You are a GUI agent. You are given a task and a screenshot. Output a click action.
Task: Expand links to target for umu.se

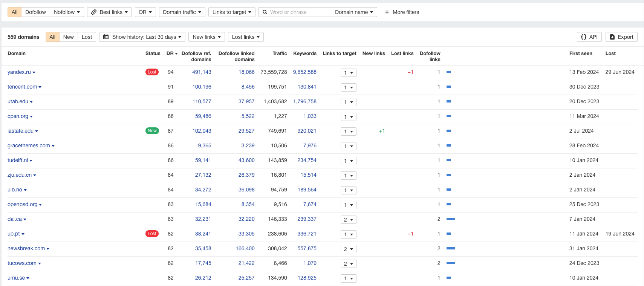(x=348, y=278)
